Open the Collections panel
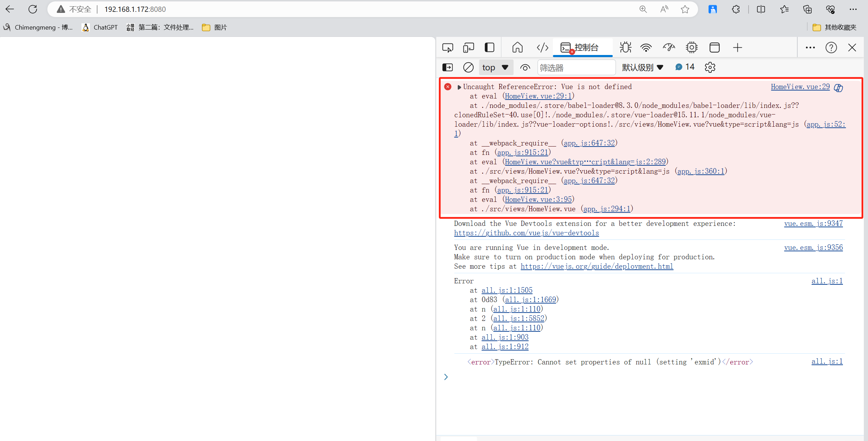The image size is (868, 441). tap(807, 9)
